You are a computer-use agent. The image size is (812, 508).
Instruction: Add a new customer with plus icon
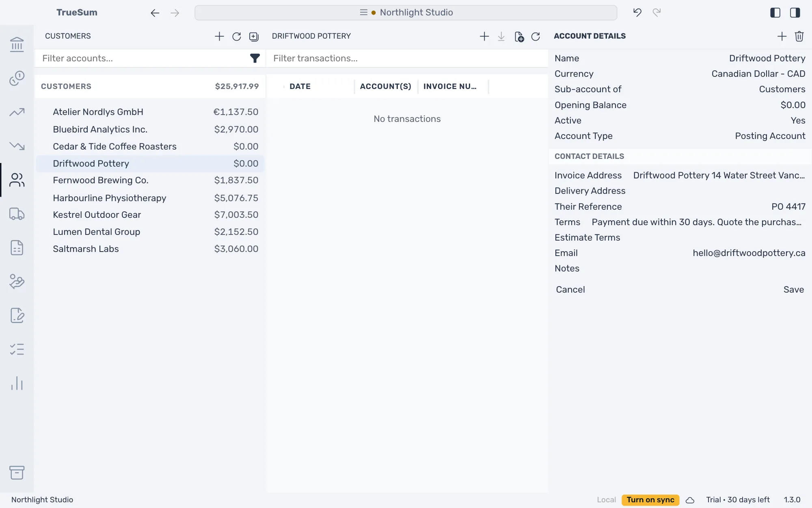tap(219, 36)
